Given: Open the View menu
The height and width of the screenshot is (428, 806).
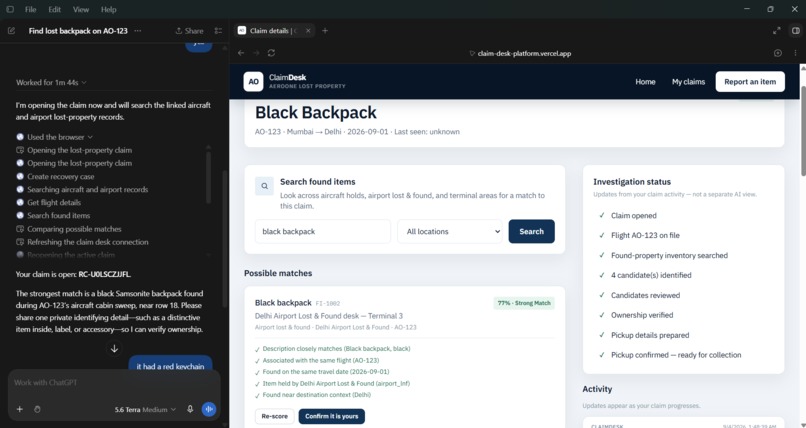Looking at the screenshot, I should tap(81, 9).
